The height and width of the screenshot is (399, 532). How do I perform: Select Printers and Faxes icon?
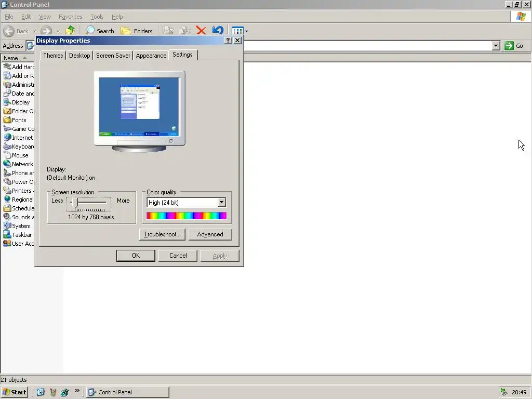(x=7, y=190)
